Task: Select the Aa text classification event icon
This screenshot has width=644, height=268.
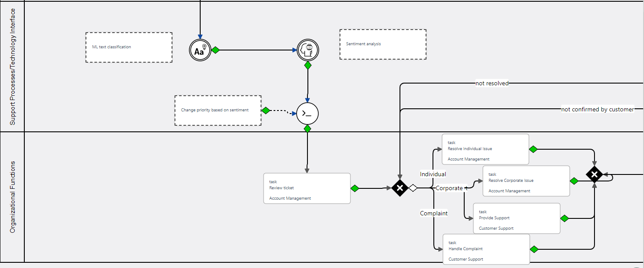Action: pyautogui.click(x=200, y=50)
